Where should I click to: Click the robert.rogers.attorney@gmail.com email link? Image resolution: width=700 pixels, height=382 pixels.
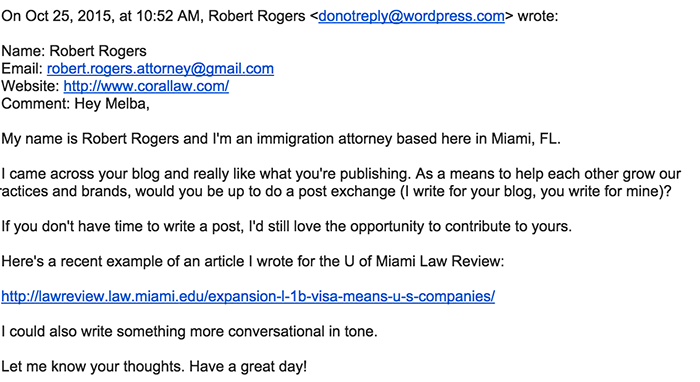click(160, 69)
